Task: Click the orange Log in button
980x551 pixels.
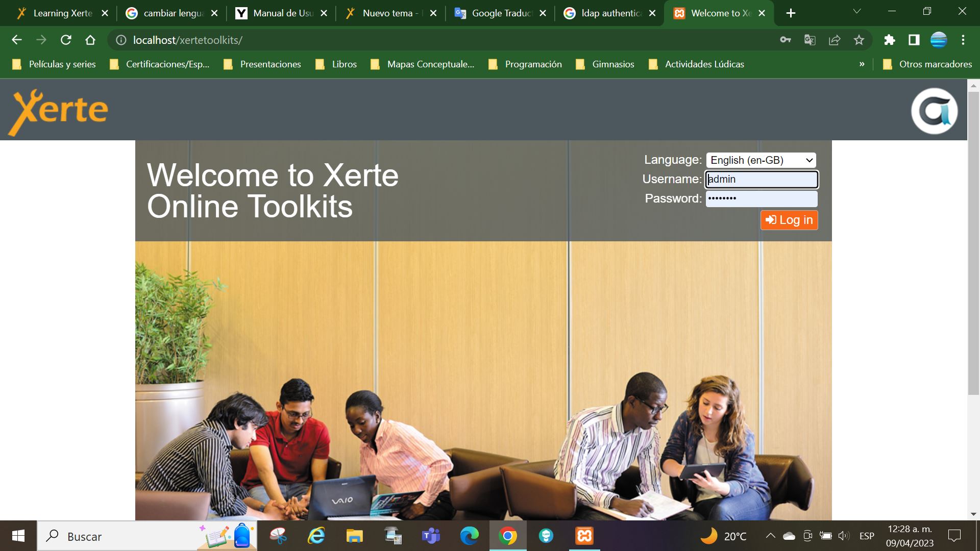Action: [x=789, y=220]
